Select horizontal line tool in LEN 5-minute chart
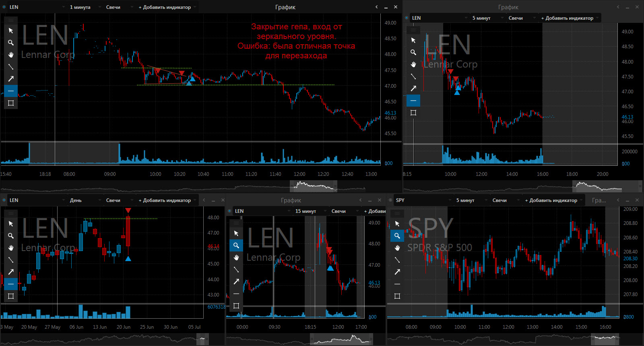644x346 pixels. click(413, 101)
